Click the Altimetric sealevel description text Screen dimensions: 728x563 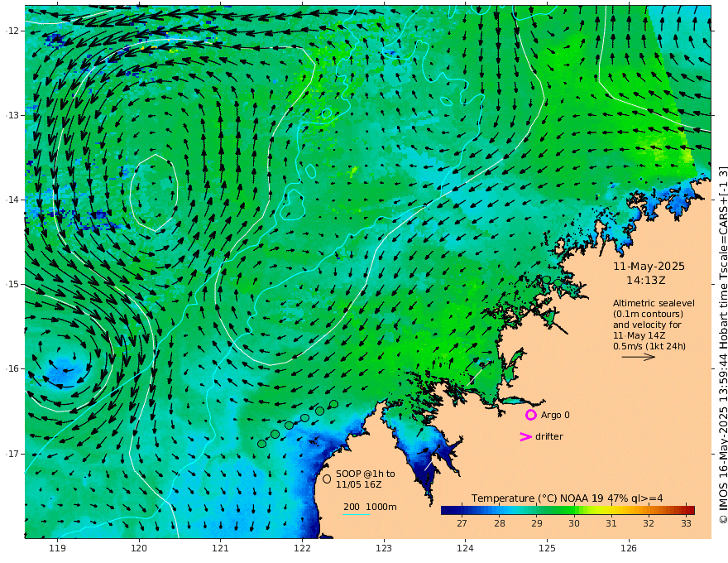(x=654, y=325)
